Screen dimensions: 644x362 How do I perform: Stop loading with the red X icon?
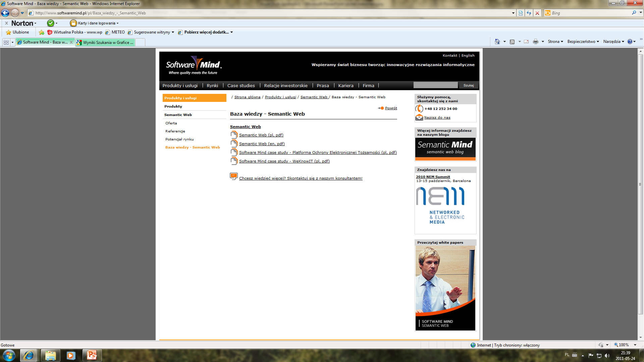pyautogui.click(x=537, y=13)
